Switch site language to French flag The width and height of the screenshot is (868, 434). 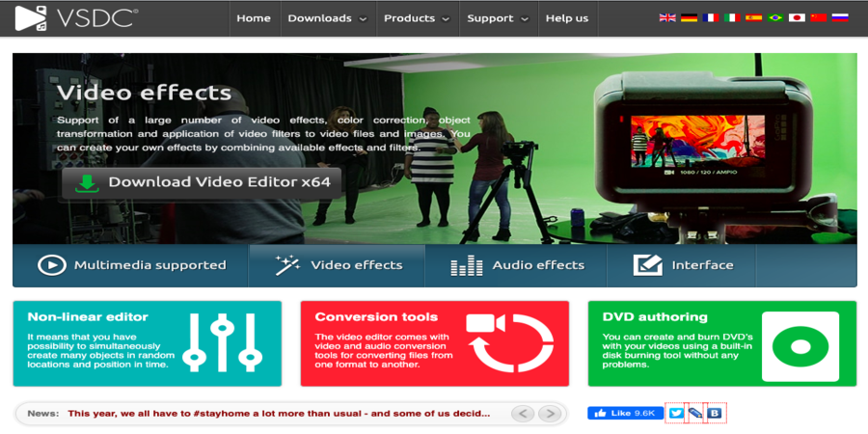[711, 17]
